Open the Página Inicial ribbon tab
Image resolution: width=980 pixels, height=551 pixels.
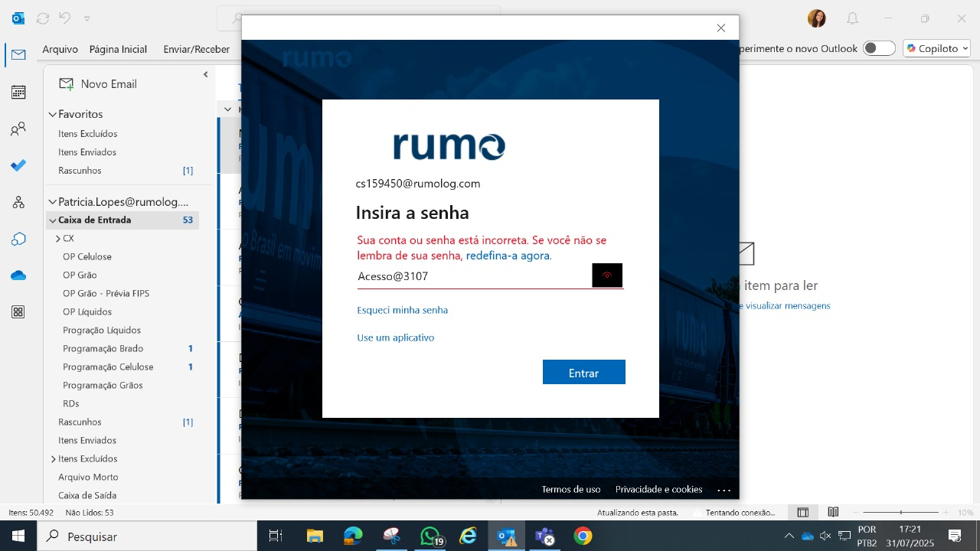click(x=118, y=49)
